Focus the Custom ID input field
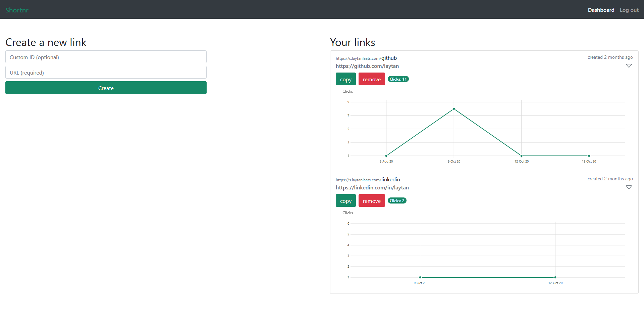Viewport: 644px width, 315px height. coord(106,57)
